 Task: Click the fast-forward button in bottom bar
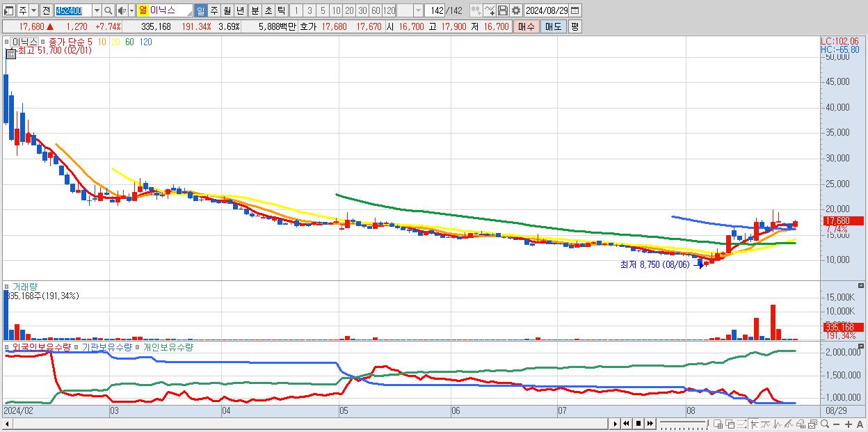650,424
